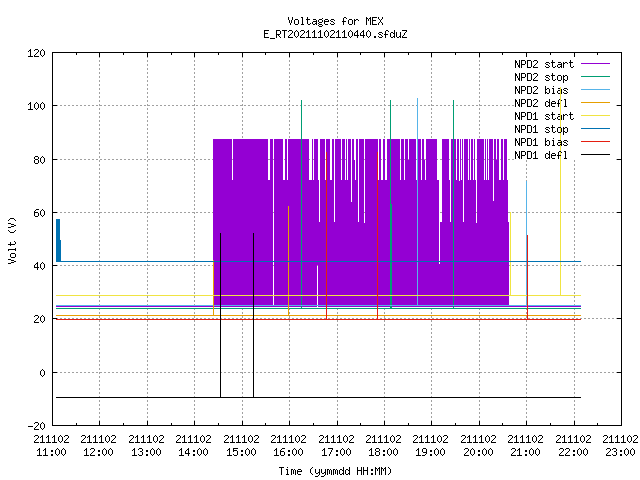Click the y-axis tick value 120
This screenshot has height=480, width=640.
point(36,53)
